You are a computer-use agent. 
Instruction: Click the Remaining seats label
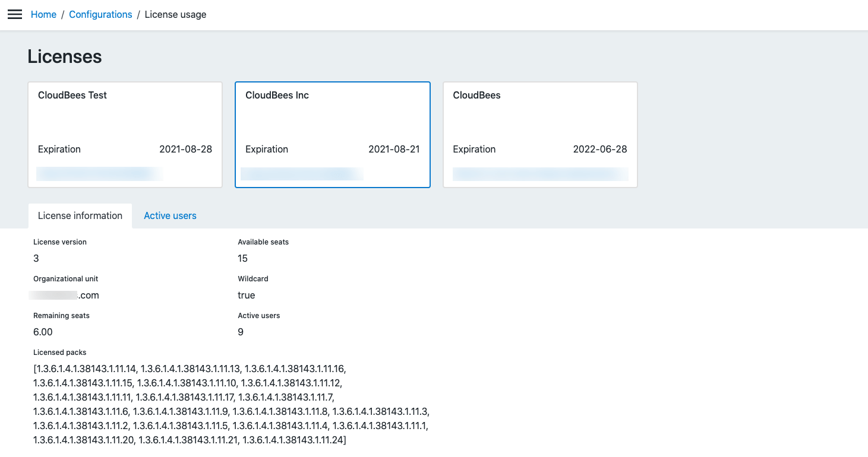[x=62, y=316]
